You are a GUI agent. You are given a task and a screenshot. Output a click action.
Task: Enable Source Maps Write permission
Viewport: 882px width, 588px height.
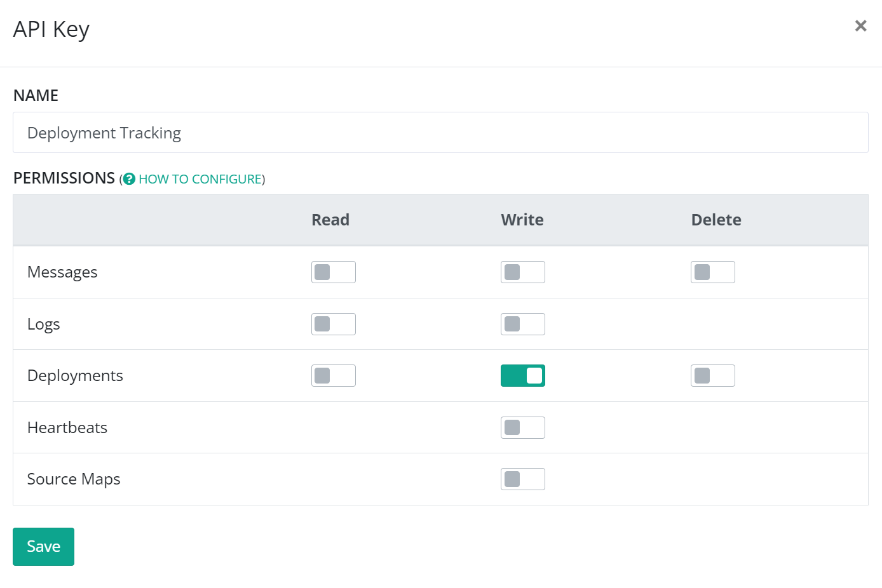523,479
